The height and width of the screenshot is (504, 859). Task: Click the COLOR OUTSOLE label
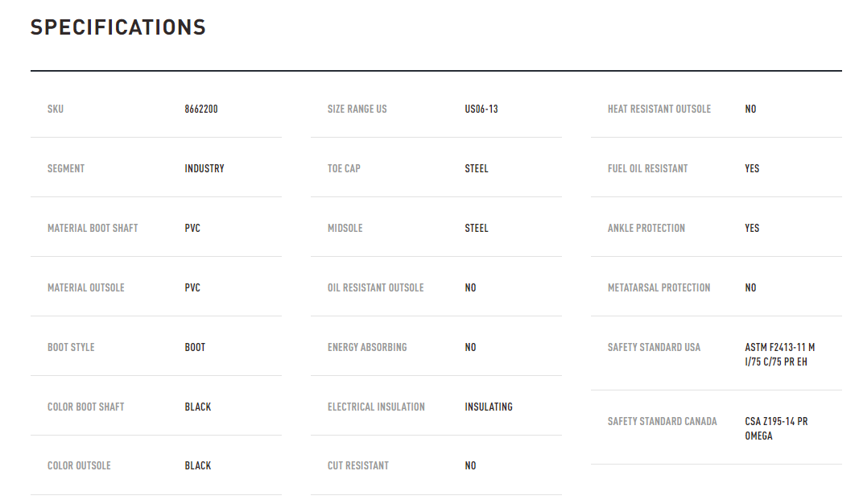pyautogui.click(x=79, y=465)
